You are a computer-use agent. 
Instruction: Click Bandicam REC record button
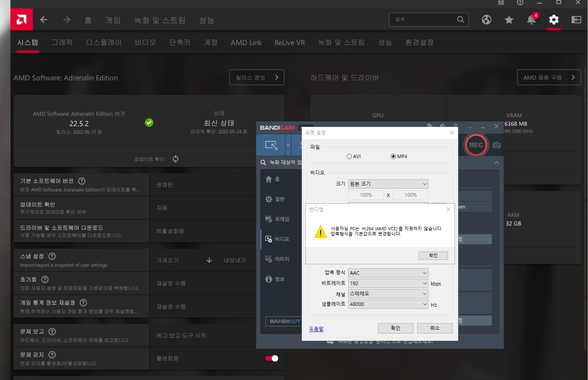[476, 145]
